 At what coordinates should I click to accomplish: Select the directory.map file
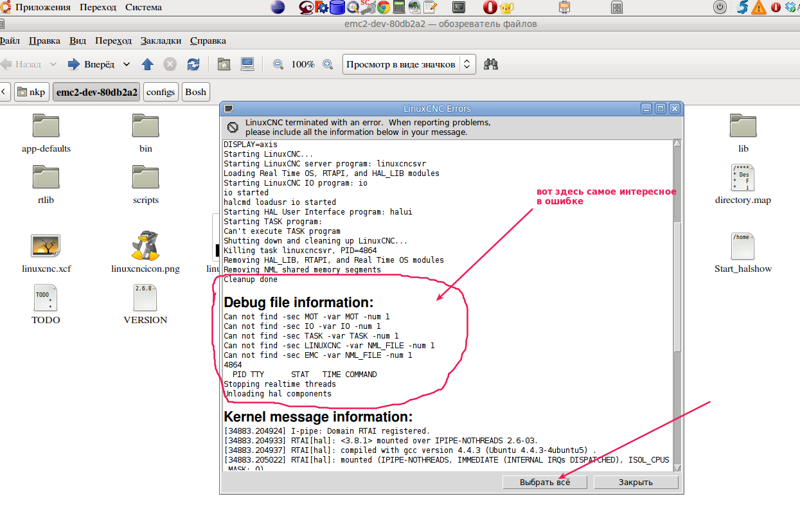coord(743,184)
